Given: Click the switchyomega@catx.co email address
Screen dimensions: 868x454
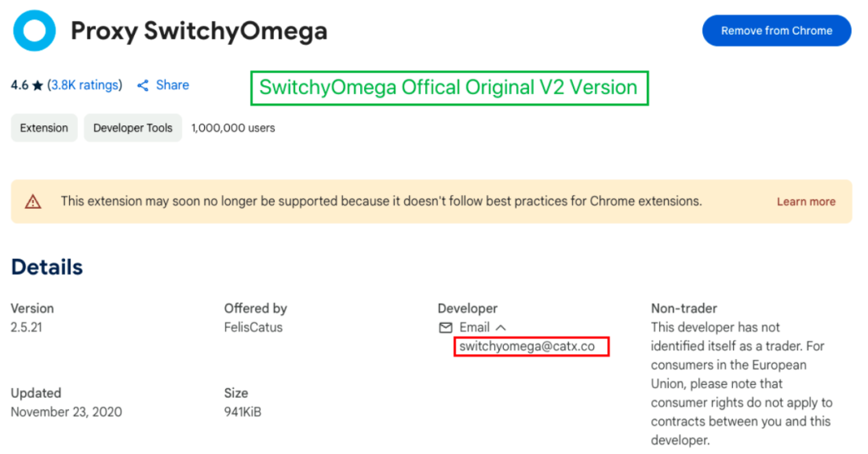Looking at the screenshot, I should (527, 346).
